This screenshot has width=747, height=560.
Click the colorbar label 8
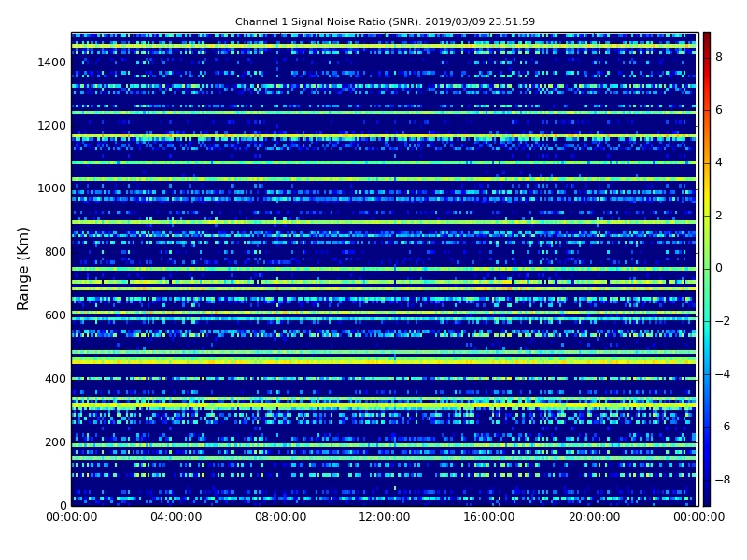[x=719, y=57]
